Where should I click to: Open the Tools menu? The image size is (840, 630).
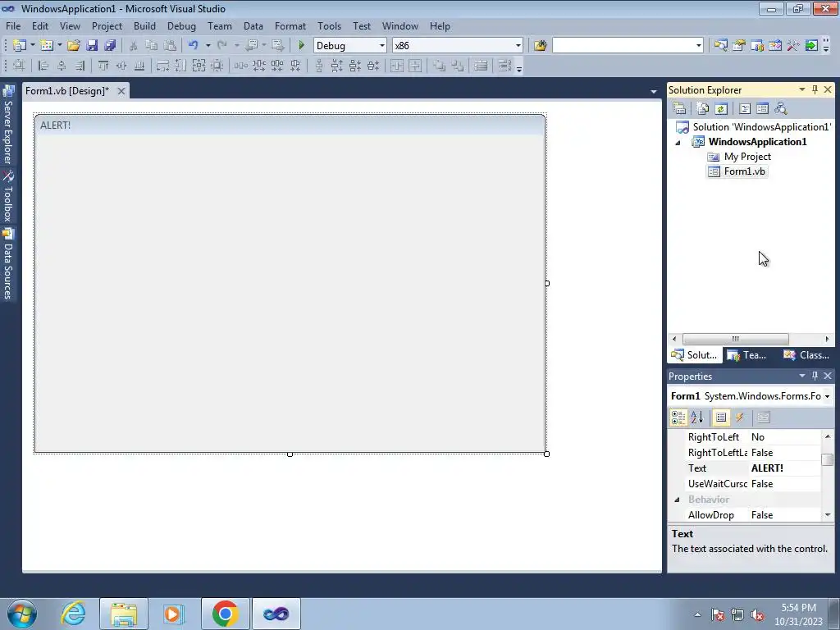click(329, 25)
